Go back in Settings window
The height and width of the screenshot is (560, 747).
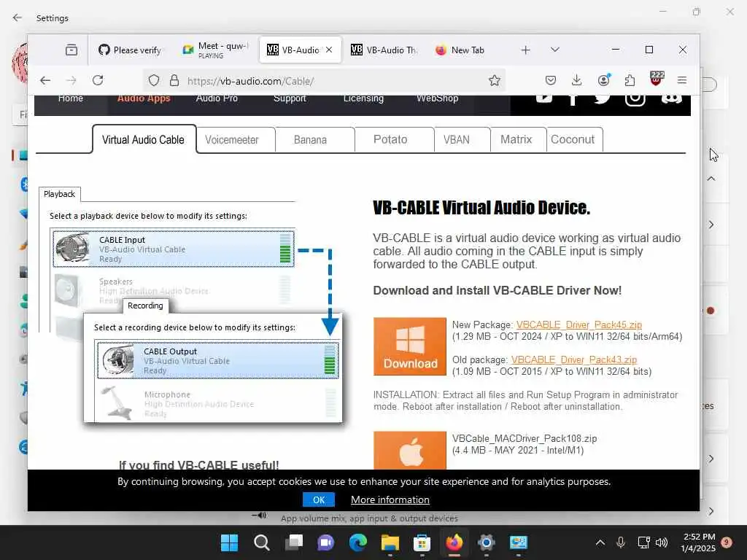pyautogui.click(x=18, y=17)
